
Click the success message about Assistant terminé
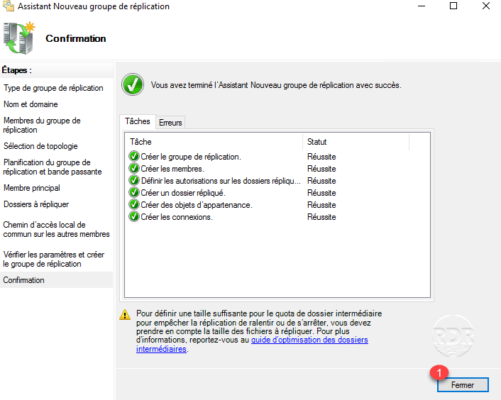pos(276,85)
